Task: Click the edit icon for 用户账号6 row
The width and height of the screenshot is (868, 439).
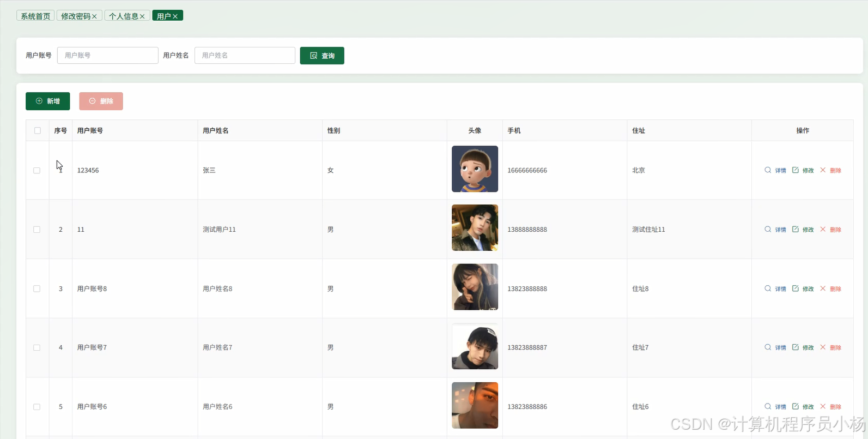Action: click(796, 406)
